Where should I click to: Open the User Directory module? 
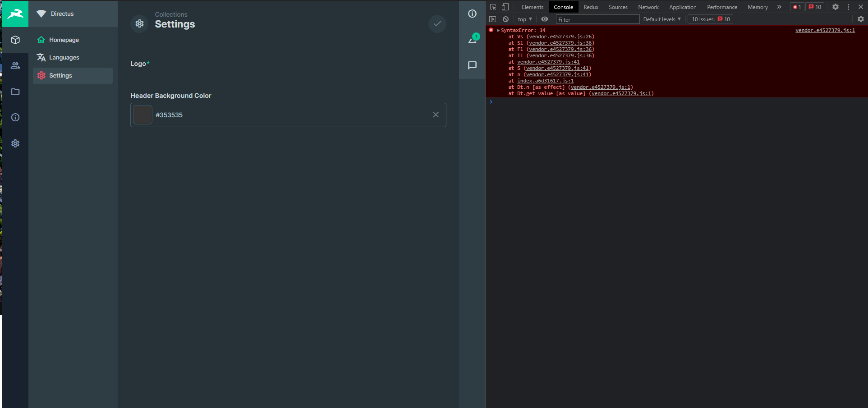(15, 65)
